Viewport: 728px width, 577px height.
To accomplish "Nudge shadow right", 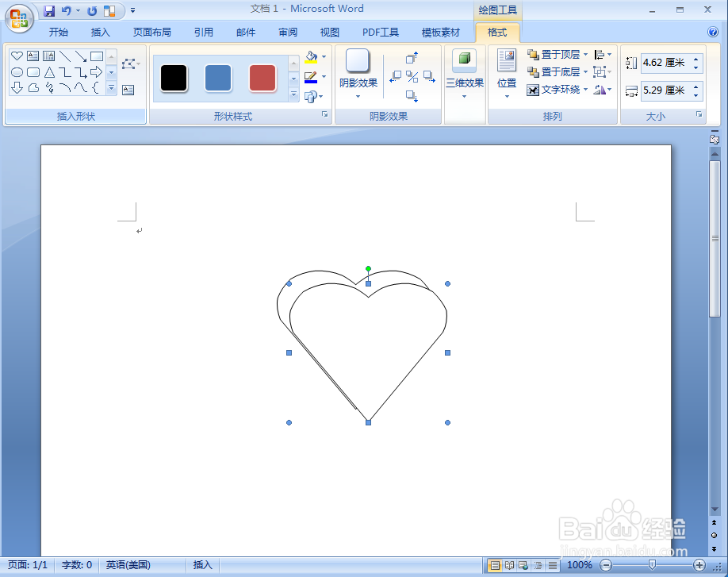I will point(429,77).
